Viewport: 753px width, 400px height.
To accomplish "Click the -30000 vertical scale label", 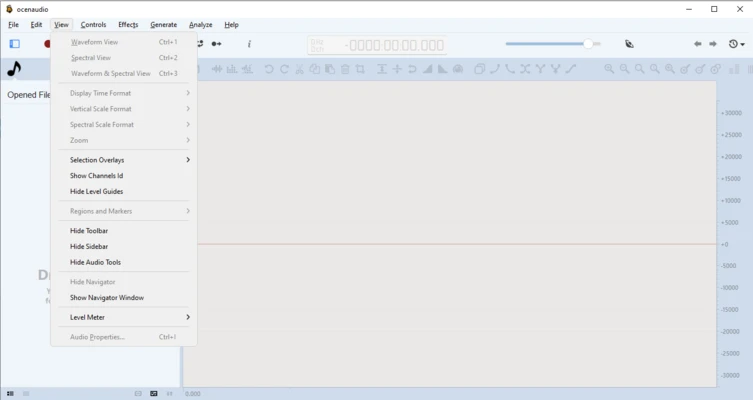I will (x=730, y=376).
